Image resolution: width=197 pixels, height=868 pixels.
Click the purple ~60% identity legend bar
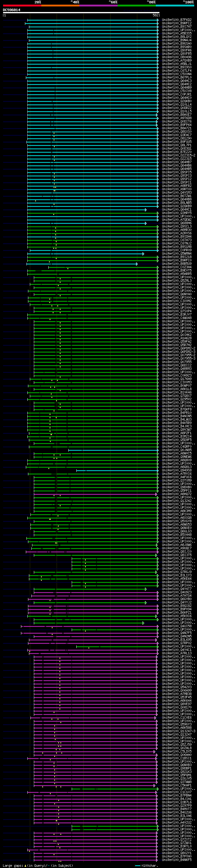tap(99, 6)
